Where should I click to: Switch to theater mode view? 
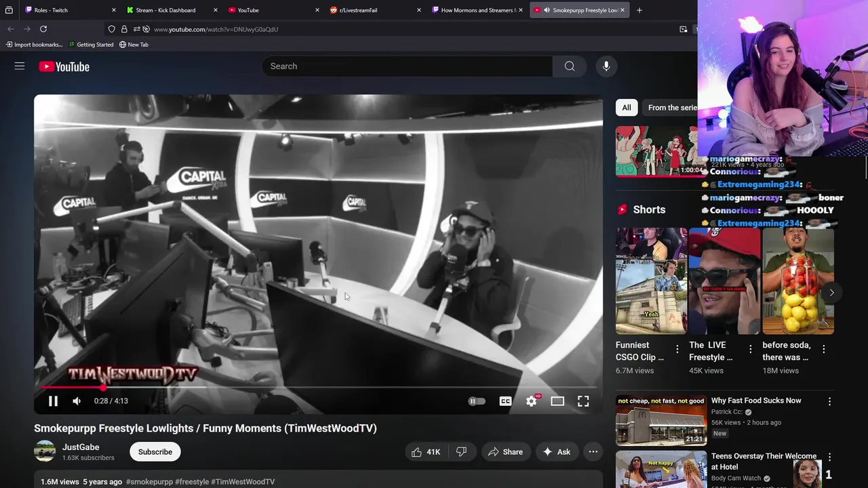(557, 401)
